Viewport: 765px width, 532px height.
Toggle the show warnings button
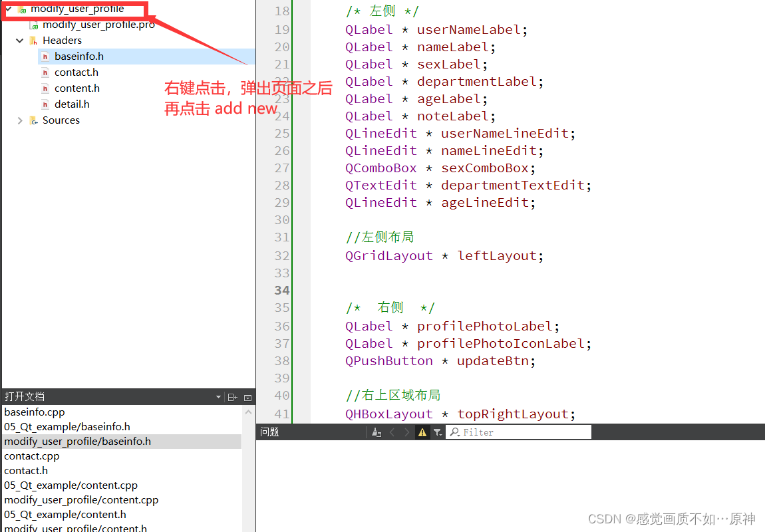click(422, 432)
